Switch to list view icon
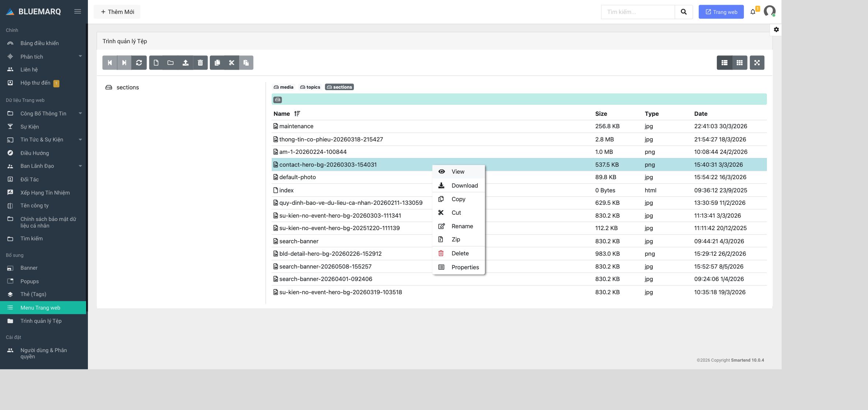The height and width of the screenshot is (410, 868). pyautogui.click(x=724, y=63)
